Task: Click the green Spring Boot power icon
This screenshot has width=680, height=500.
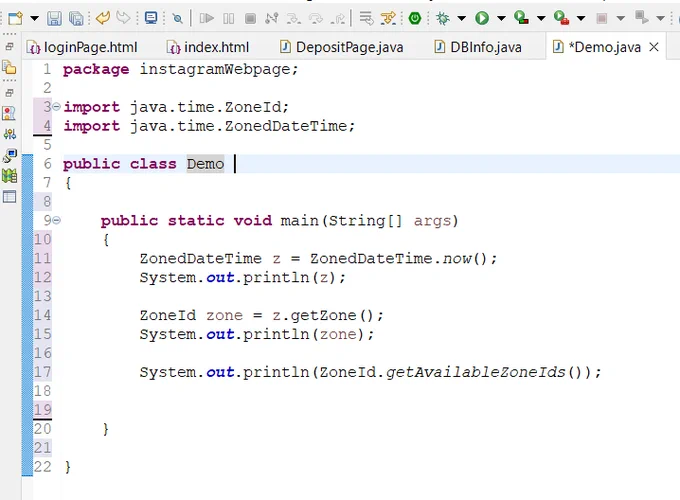Action: point(415,18)
